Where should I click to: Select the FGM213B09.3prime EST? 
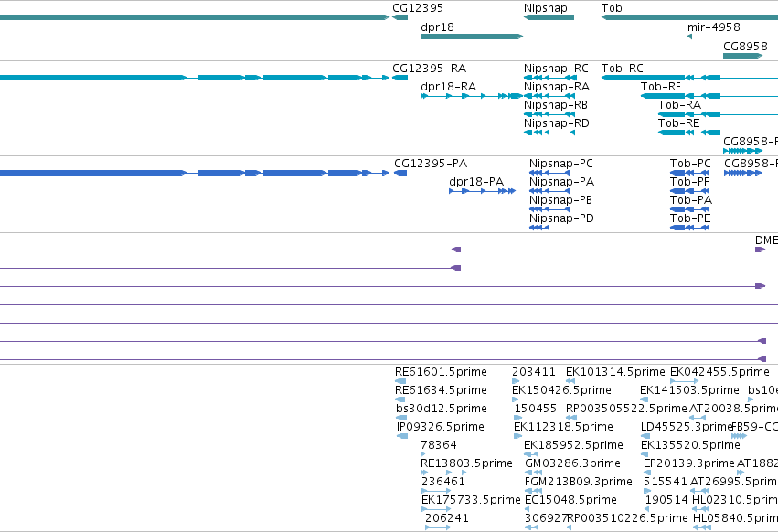(533, 491)
